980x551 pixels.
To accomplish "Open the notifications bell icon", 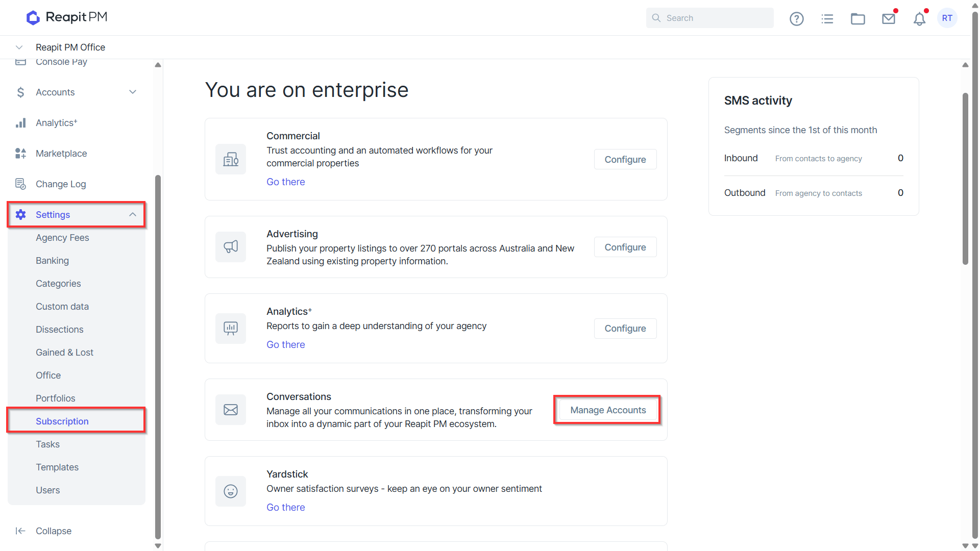I will point(919,18).
